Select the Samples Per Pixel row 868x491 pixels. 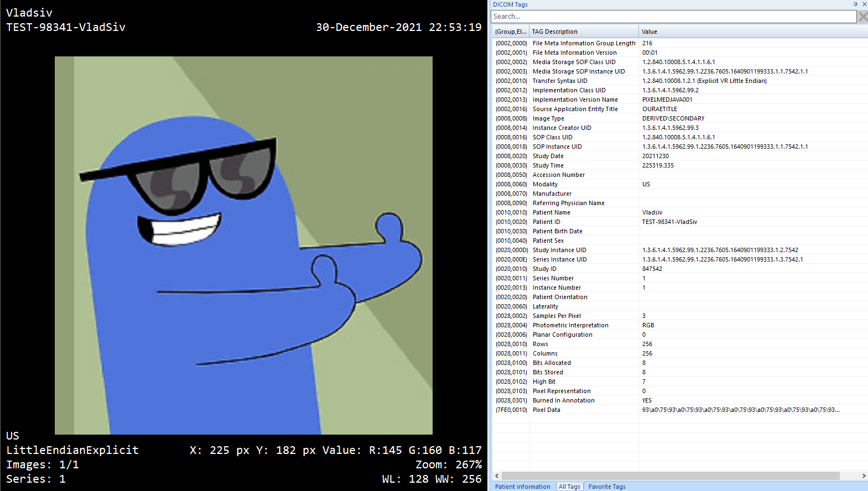tap(680, 316)
